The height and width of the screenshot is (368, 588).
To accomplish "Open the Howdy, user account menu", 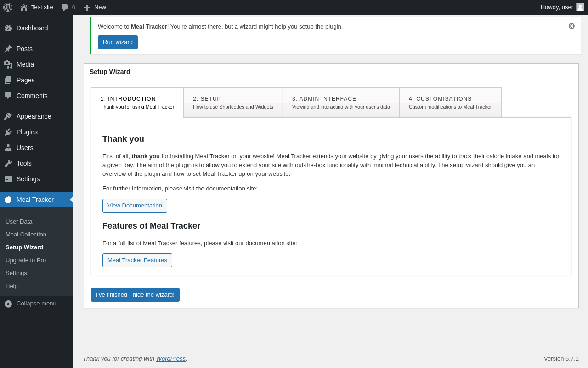I will (562, 7).
